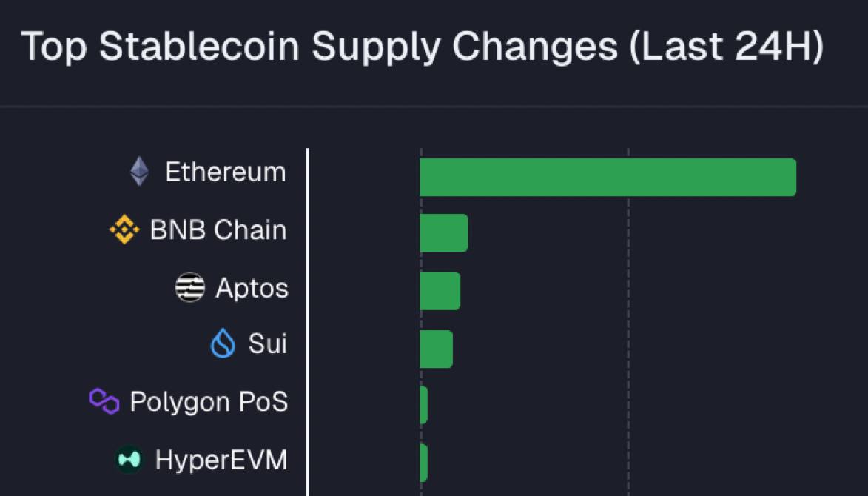Open the Sui chain label
Viewport: 868px width, 496px height.
click(267, 344)
